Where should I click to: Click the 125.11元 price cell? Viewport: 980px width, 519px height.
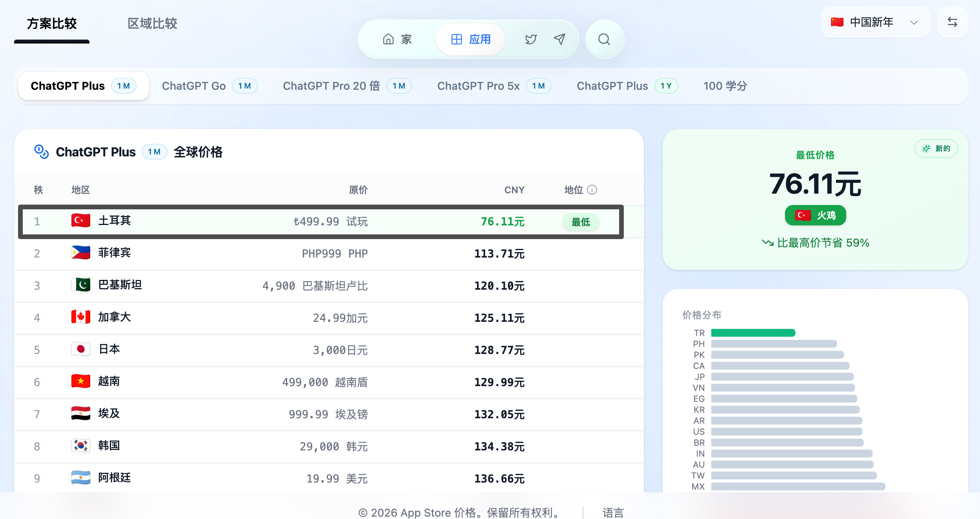pyautogui.click(x=499, y=318)
